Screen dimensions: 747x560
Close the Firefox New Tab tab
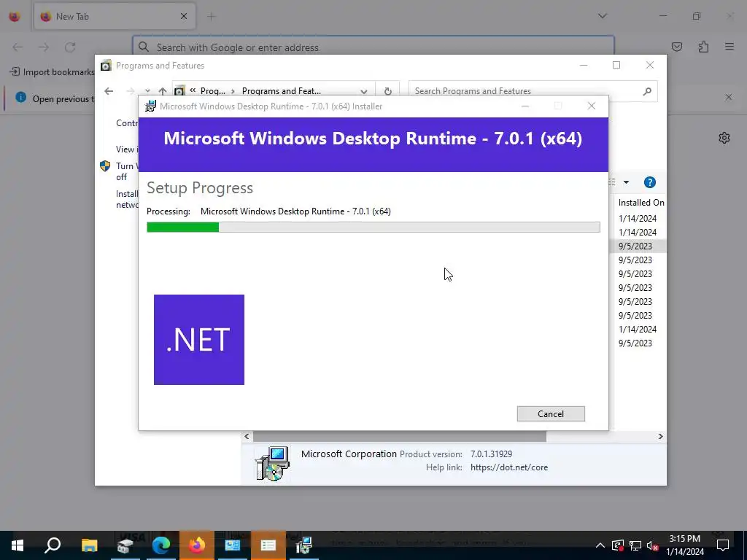coord(184,16)
